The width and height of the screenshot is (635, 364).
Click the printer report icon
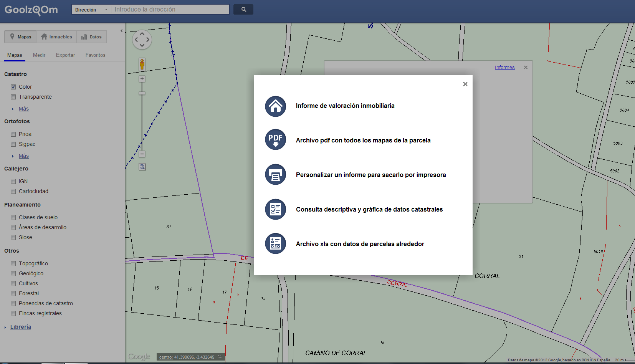(275, 174)
